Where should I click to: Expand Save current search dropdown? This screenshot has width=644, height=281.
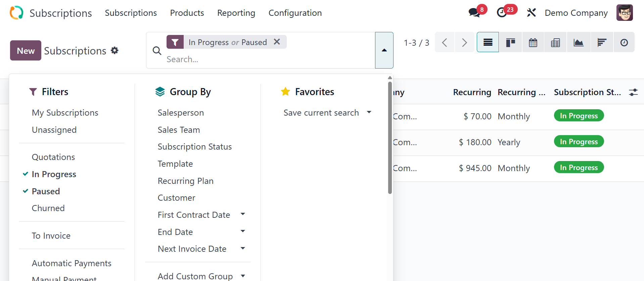[369, 112]
